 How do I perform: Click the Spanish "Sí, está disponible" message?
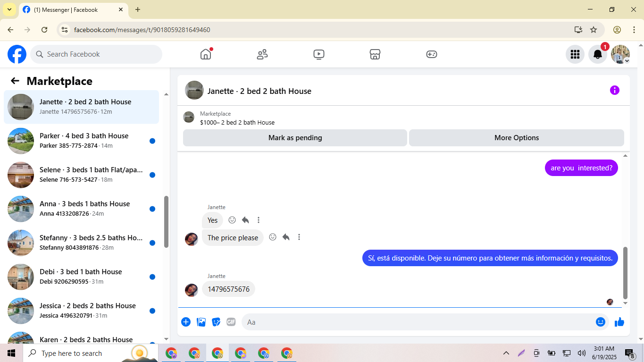490,258
